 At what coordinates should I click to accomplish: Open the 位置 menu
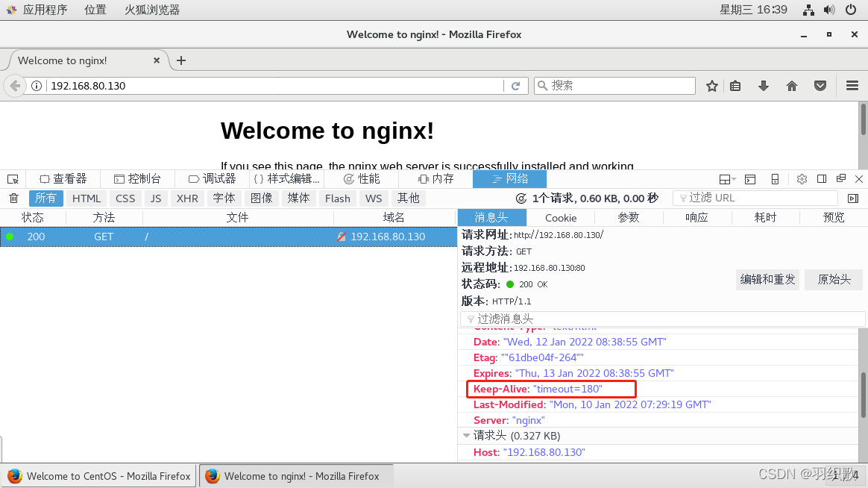click(95, 10)
